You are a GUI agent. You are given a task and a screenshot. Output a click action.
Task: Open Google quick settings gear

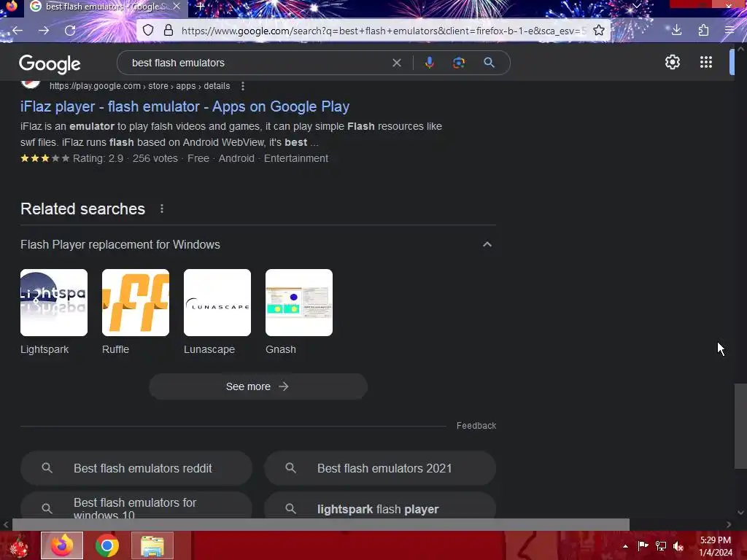pyautogui.click(x=672, y=62)
